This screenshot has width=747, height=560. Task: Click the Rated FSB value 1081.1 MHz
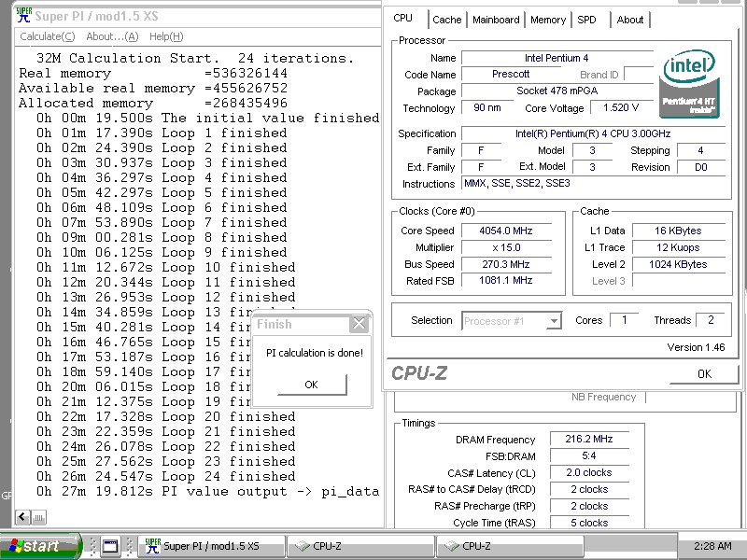[x=506, y=281]
